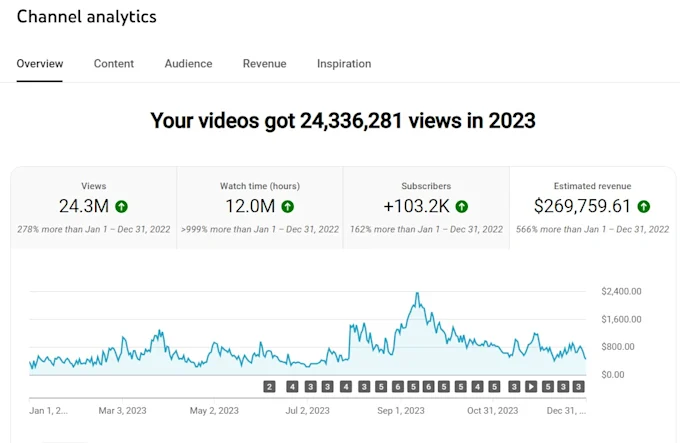Go to the Inspiration tab
Viewport: 680px width, 443px height.
344,64
